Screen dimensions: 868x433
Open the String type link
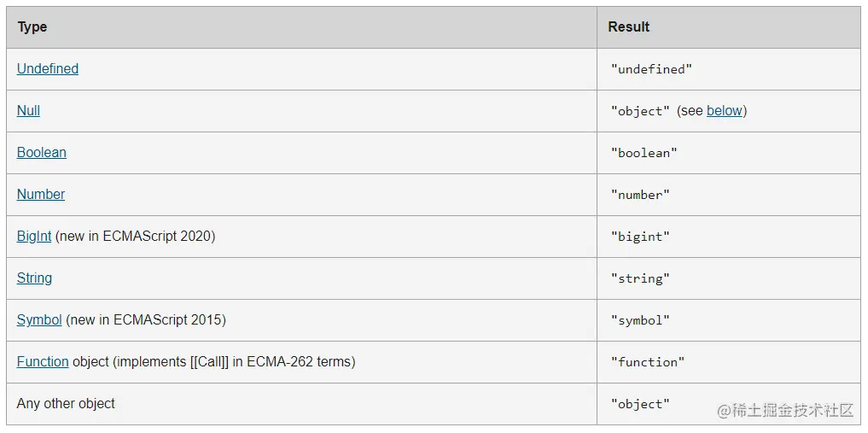pyautogui.click(x=34, y=278)
